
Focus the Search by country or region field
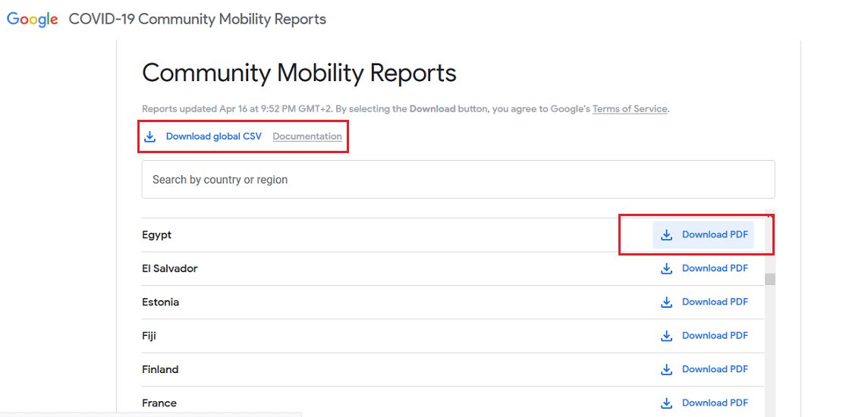click(x=458, y=180)
